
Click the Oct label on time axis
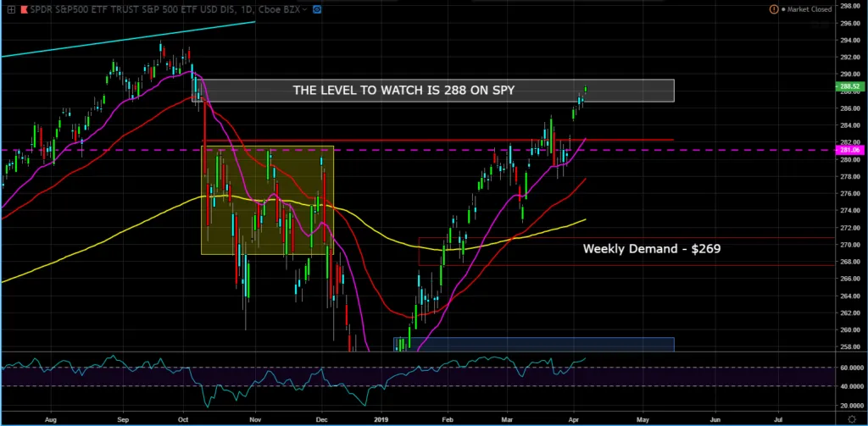(184, 418)
